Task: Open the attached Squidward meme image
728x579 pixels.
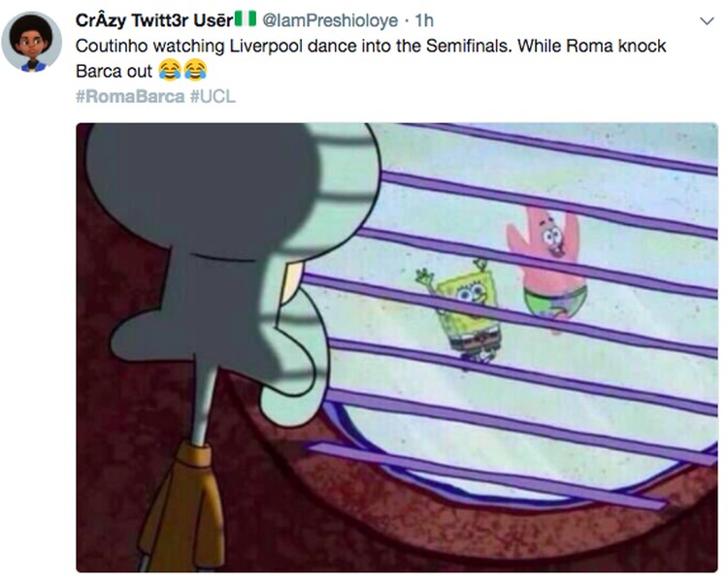Action: 397,347
